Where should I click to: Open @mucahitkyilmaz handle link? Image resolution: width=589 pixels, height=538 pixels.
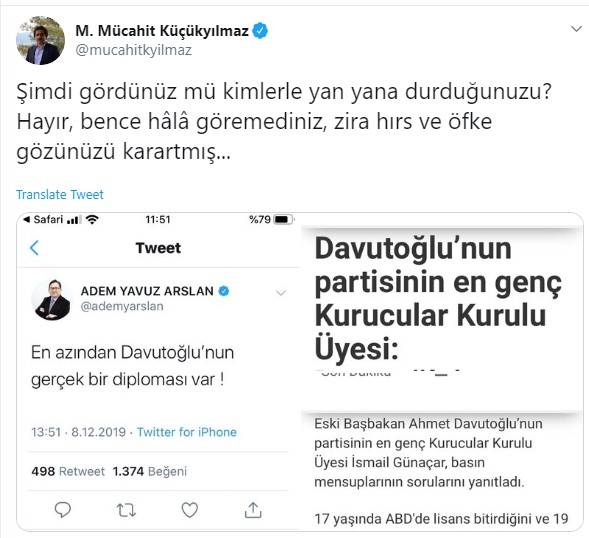(x=134, y=50)
